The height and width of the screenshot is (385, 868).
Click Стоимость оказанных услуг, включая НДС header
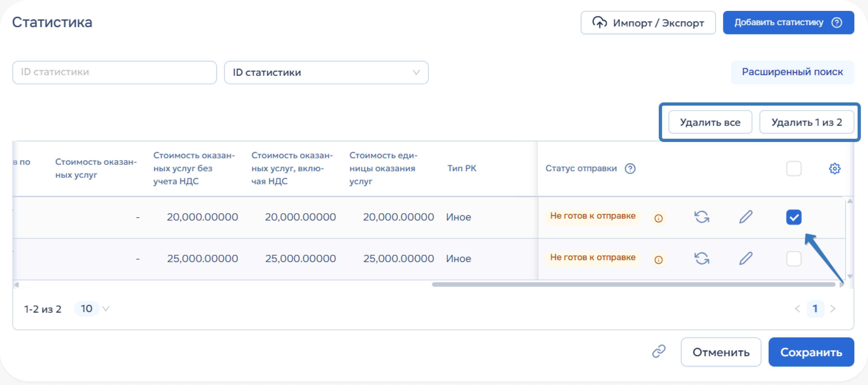(292, 168)
